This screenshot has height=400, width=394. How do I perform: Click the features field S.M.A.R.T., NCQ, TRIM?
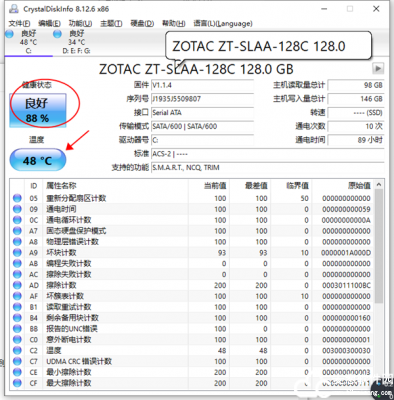(x=268, y=168)
